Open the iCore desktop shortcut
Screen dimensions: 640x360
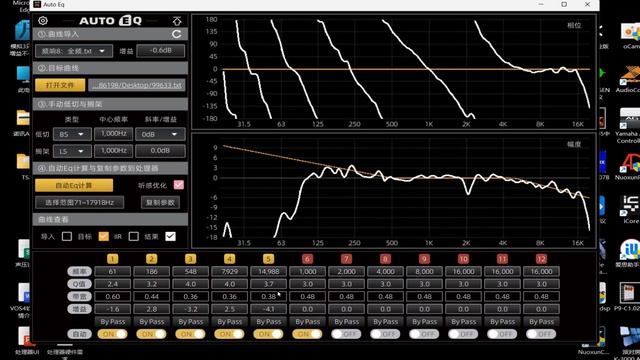(630, 210)
